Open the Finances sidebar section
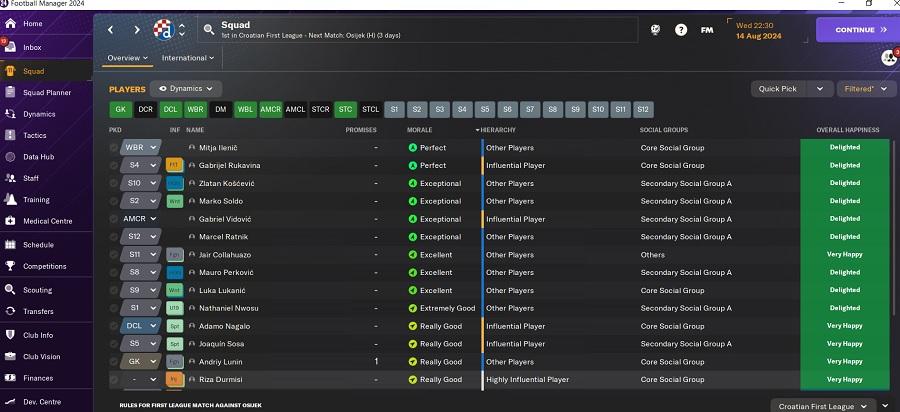 click(x=38, y=378)
